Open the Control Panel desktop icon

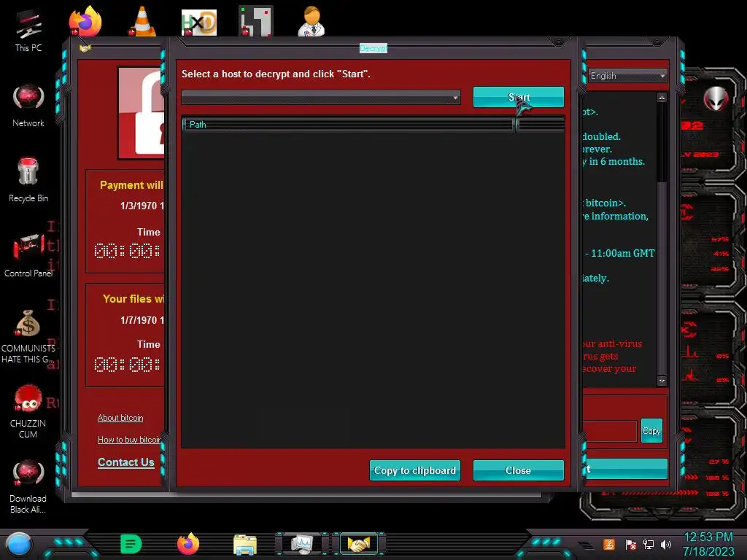pyautogui.click(x=28, y=255)
